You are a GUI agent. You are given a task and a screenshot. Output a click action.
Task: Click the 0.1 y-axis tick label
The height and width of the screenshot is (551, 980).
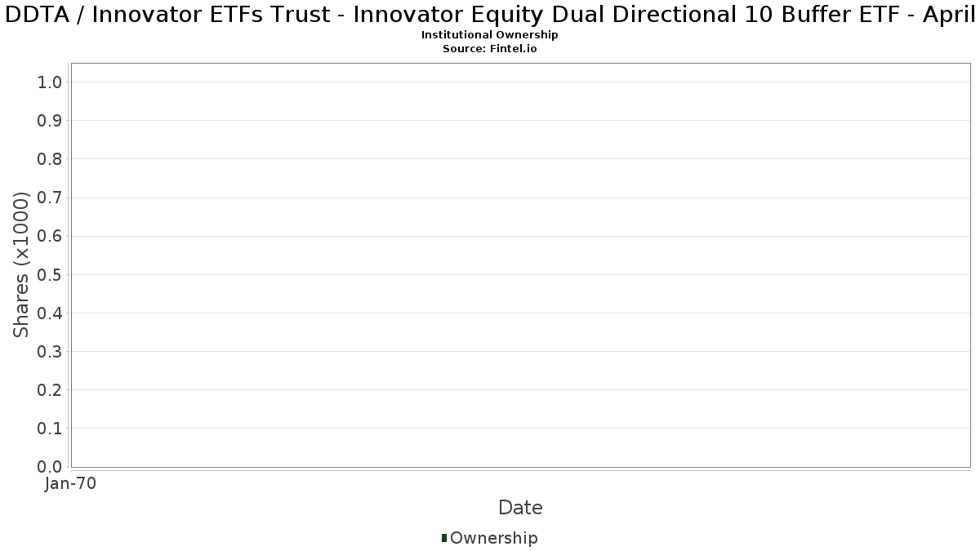coord(50,429)
